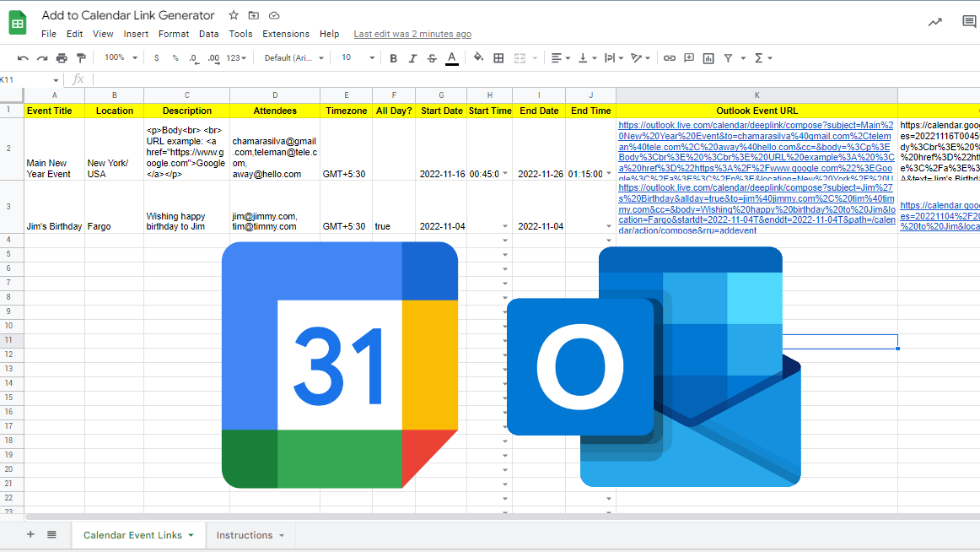The height and width of the screenshot is (552, 980).
Task: Select column K header
Action: [x=757, y=95]
